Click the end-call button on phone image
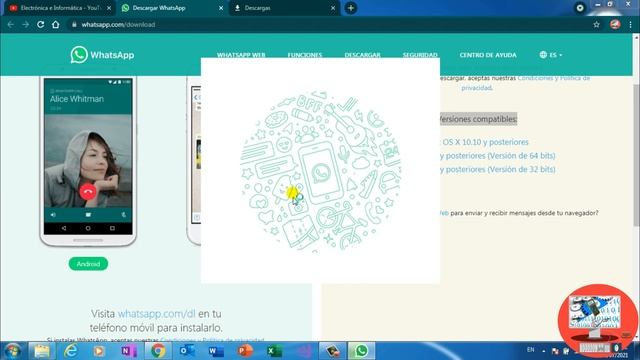The image size is (640, 360). click(x=88, y=192)
